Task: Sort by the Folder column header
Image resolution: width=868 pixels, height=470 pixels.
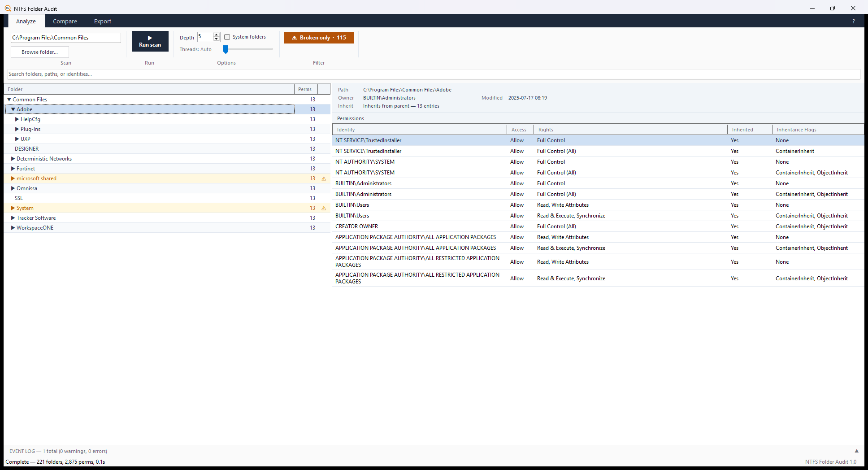Action: coord(149,89)
